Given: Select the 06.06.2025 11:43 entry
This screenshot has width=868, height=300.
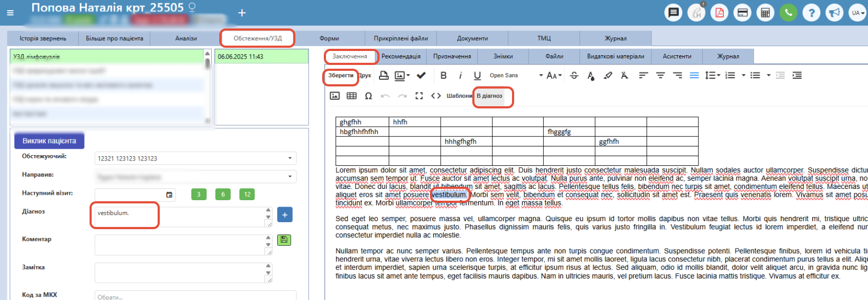Looking at the screenshot, I should [x=262, y=56].
